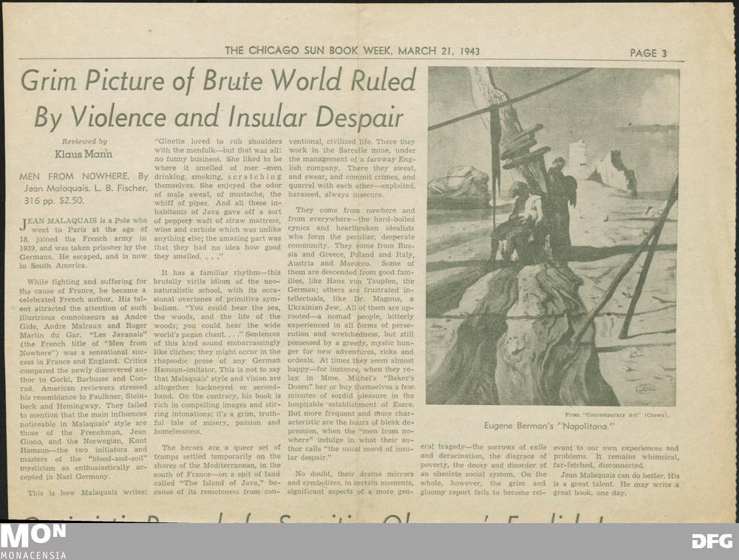Click the line "cepted in Nazi Germany."
This screenshot has width=739, height=560.
65,477
